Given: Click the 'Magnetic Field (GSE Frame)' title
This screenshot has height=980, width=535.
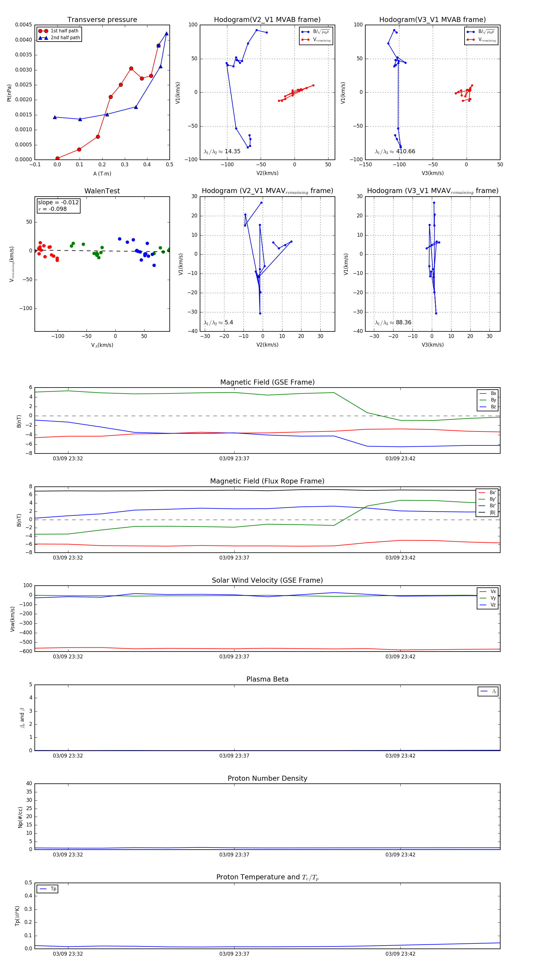Looking at the screenshot, I should coord(267,382).
